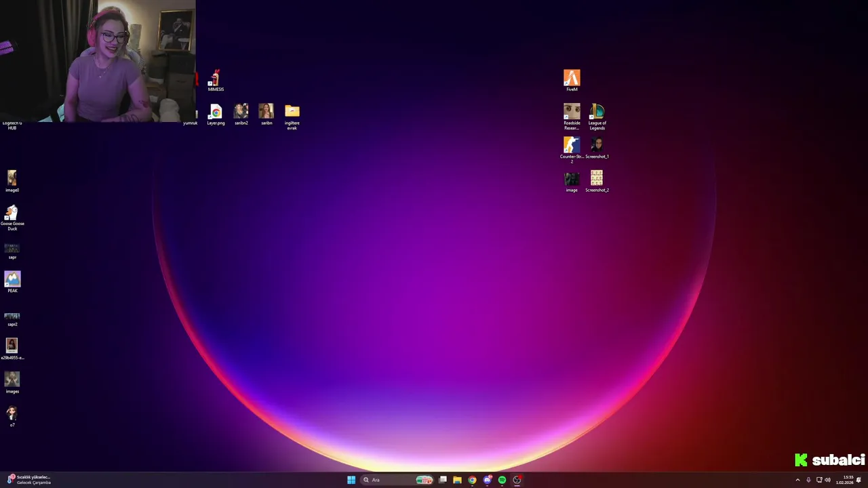
Task: Click the Ara search box
Action: pos(397,480)
